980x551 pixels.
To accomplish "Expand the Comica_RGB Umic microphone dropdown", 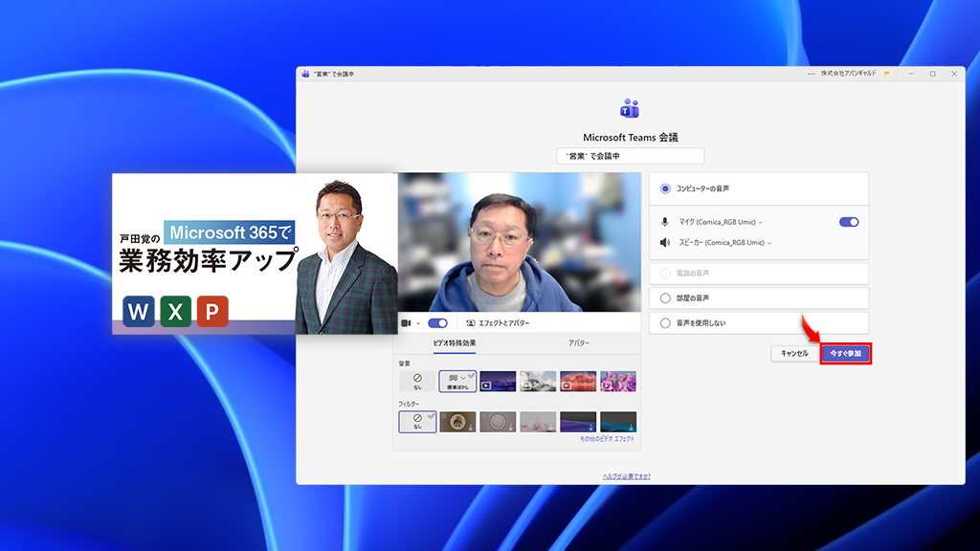I will [x=760, y=221].
